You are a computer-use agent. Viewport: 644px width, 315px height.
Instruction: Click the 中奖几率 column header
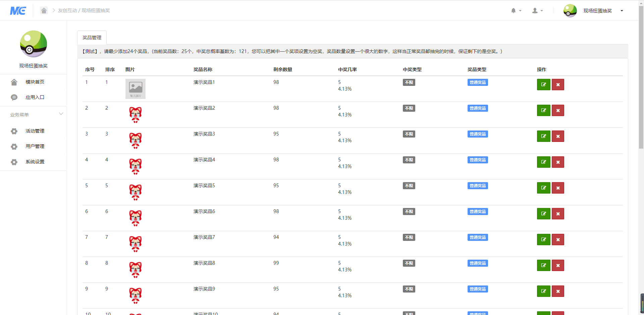coord(347,69)
